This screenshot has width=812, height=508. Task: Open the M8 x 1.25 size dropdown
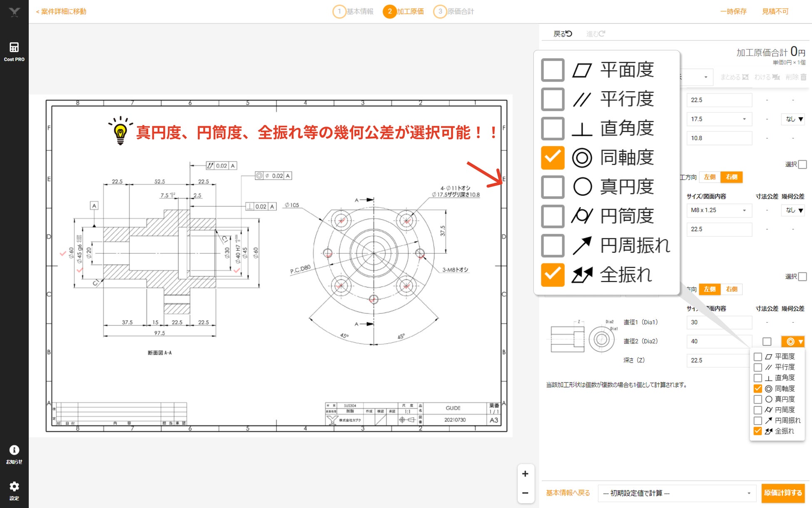click(719, 210)
